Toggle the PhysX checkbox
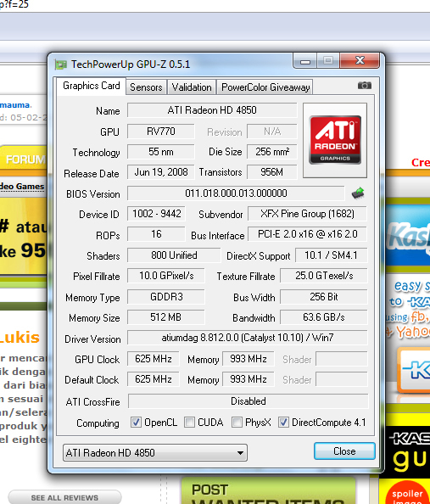The height and width of the screenshot is (504, 430). [x=237, y=422]
